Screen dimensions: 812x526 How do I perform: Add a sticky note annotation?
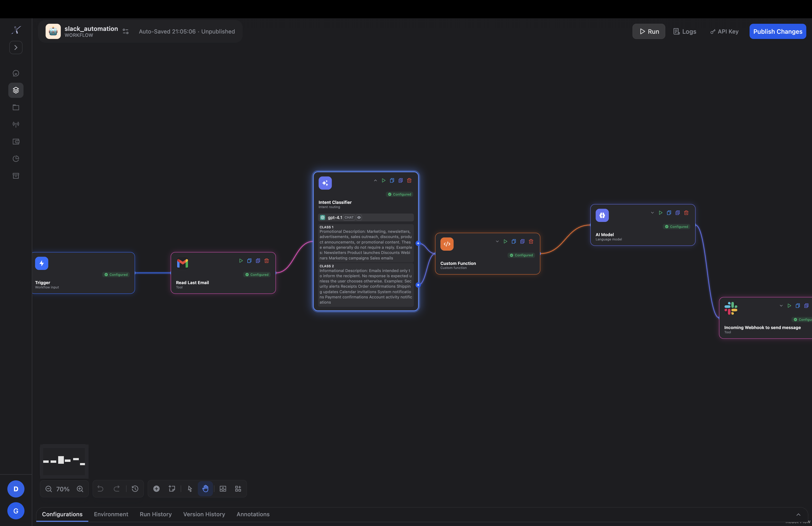172,488
